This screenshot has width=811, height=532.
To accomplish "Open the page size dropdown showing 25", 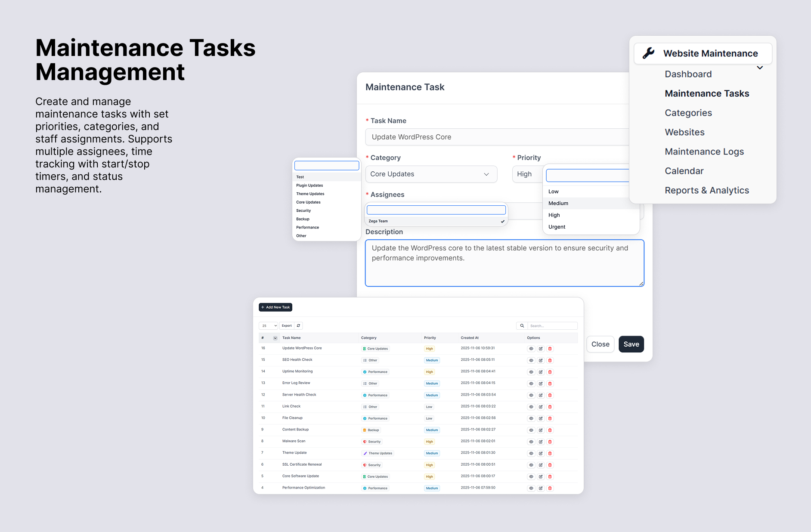I will tap(268, 325).
